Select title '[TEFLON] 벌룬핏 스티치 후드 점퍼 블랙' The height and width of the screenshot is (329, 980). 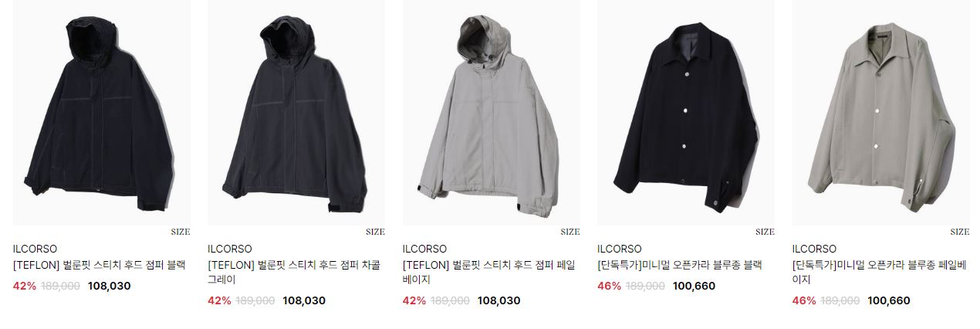(x=100, y=265)
